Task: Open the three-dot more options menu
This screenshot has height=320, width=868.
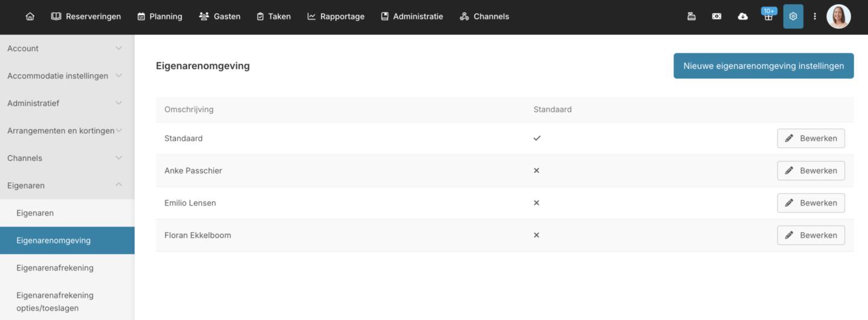Action: (815, 16)
